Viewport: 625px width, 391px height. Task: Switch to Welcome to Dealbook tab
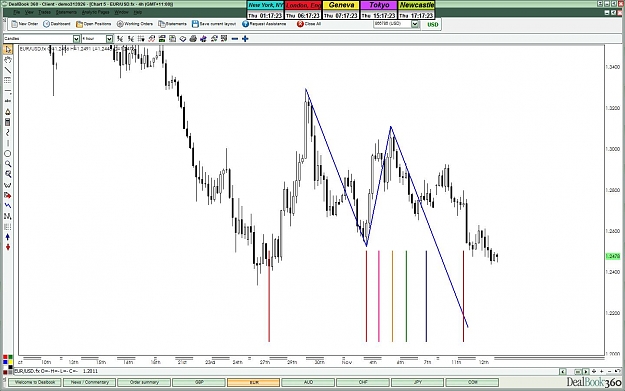point(35,382)
